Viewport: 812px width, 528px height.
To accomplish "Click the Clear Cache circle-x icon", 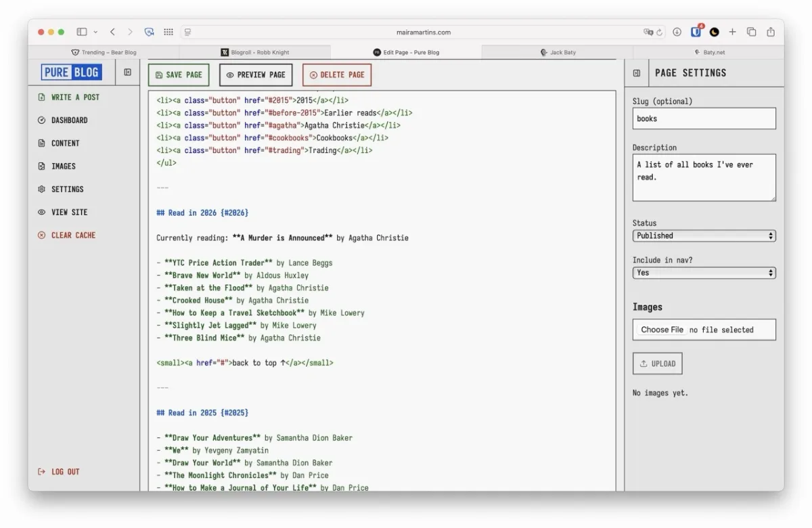I will click(42, 236).
